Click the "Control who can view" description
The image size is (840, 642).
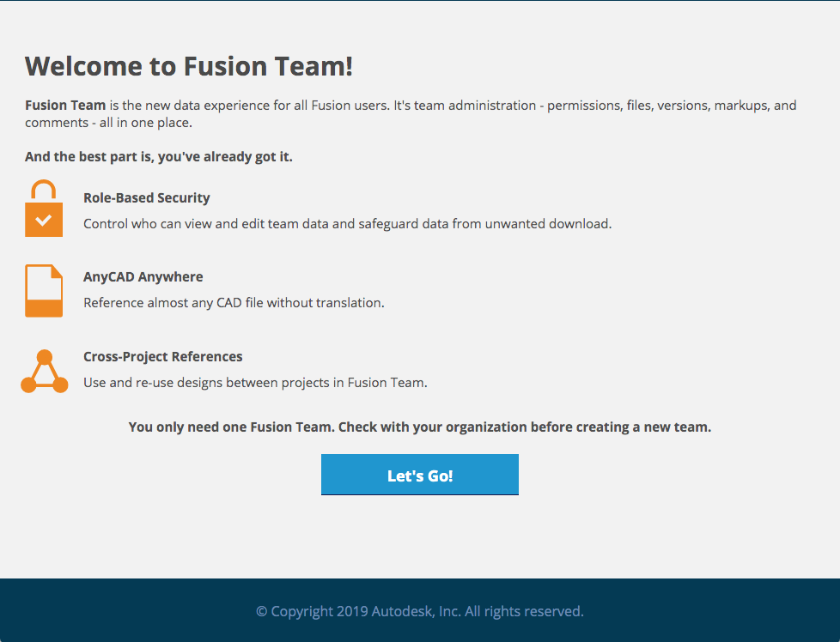click(347, 224)
